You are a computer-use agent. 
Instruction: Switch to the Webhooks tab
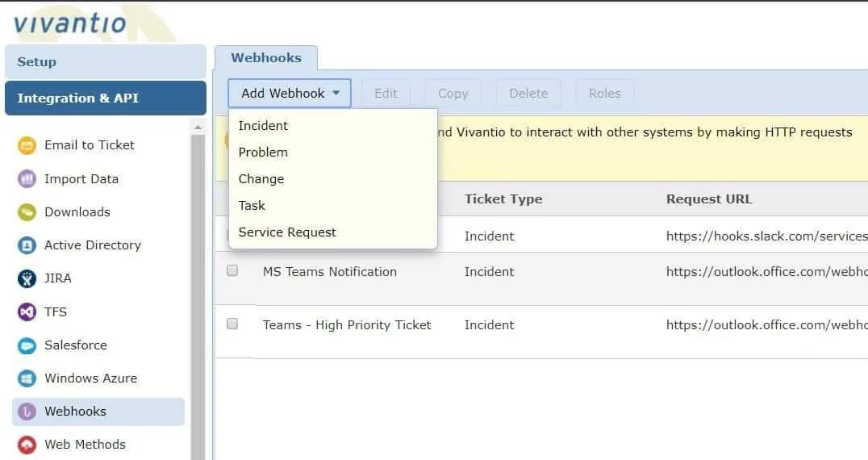click(x=266, y=58)
